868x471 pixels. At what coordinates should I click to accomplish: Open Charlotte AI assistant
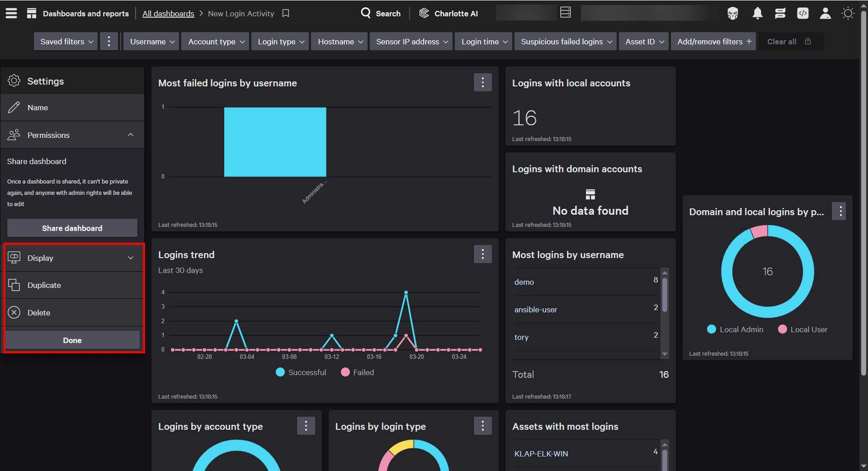(x=448, y=13)
